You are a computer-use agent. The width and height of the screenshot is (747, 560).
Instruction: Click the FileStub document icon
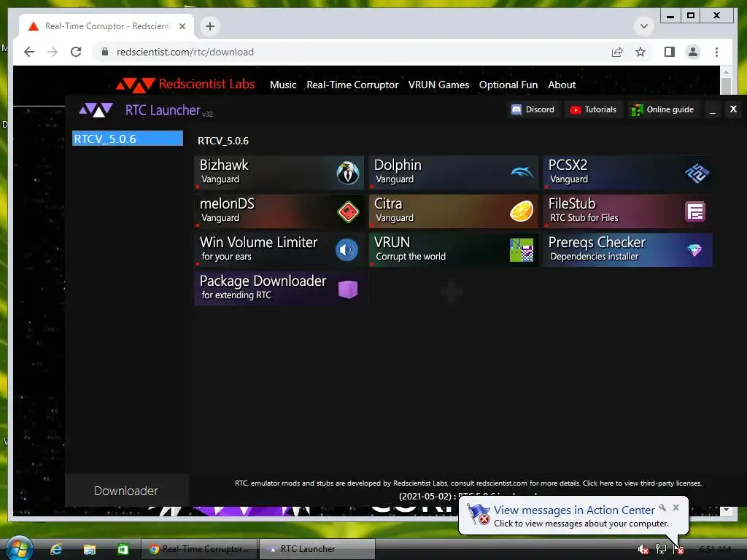coord(695,211)
